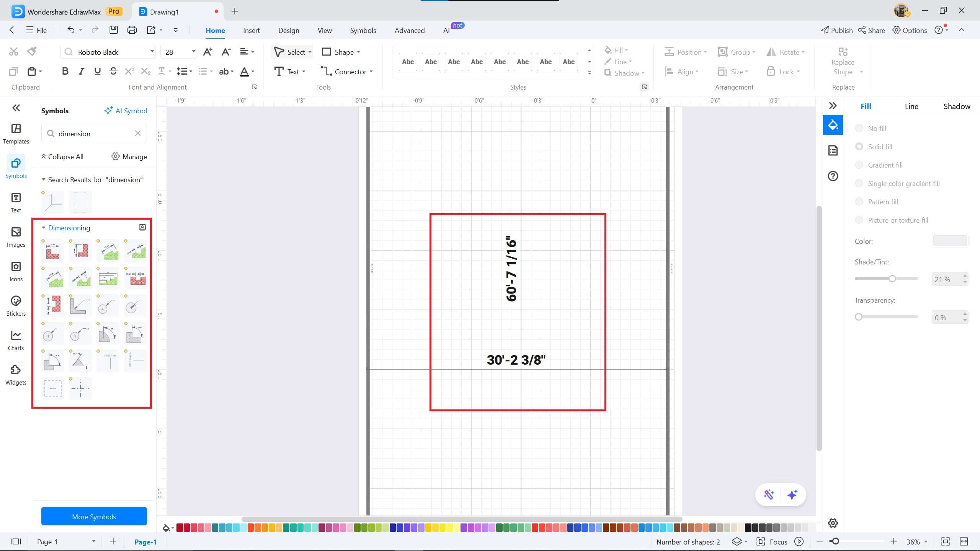980x551 pixels.
Task: Choose the No fill option
Action: pos(859,128)
